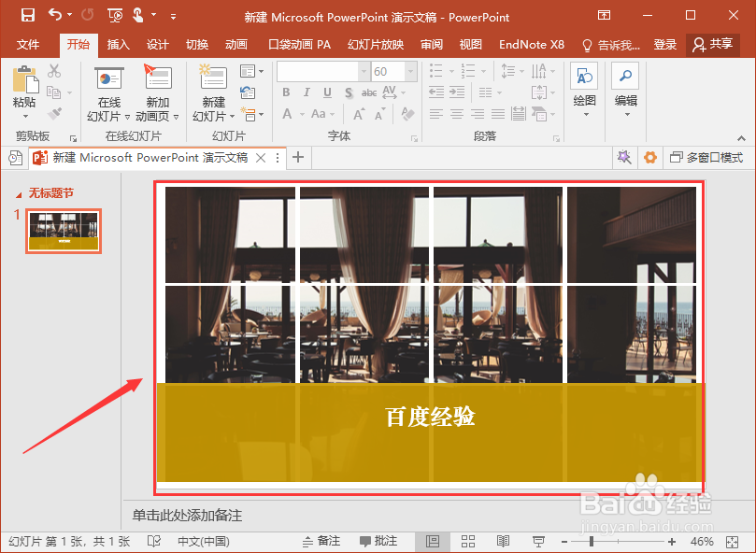Click the Undo arrow icon
The width and height of the screenshot is (756, 553).
(x=55, y=15)
